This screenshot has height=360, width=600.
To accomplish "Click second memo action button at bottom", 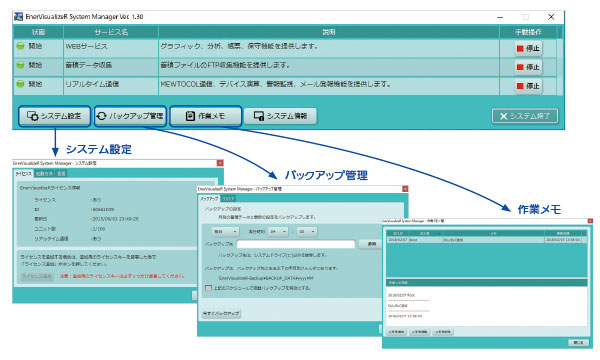I will click(x=420, y=332).
